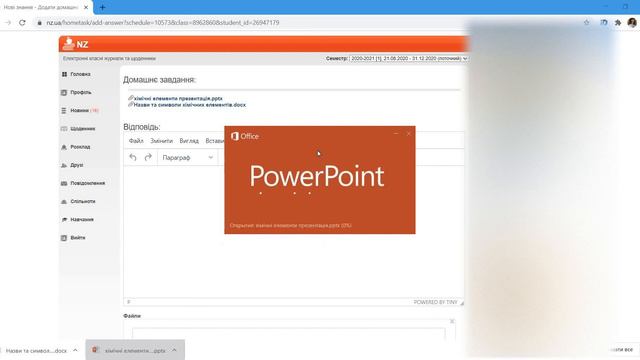The height and width of the screenshot is (360, 640).
Task: Open the Змінити editor menu
Action: coord(162,141)
